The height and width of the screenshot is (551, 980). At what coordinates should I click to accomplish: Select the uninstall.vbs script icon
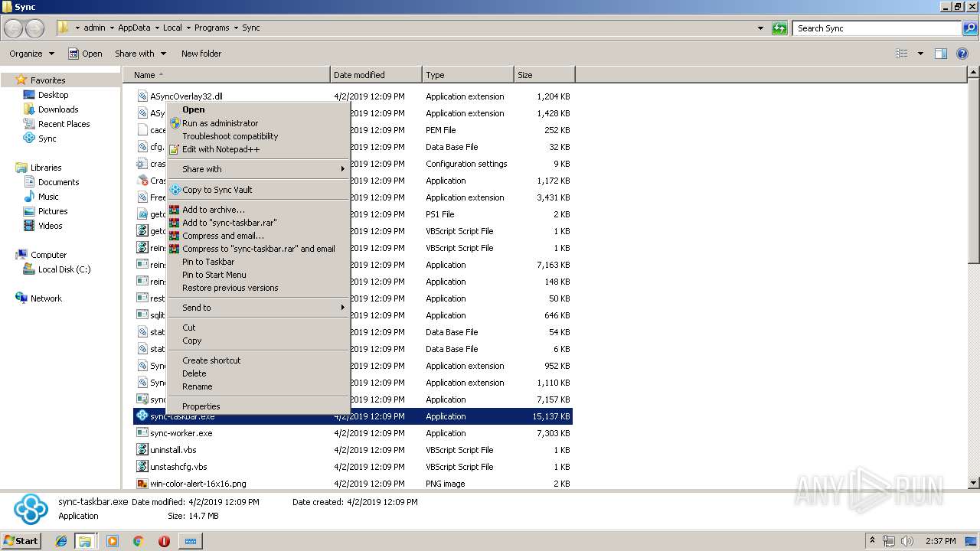142,450
